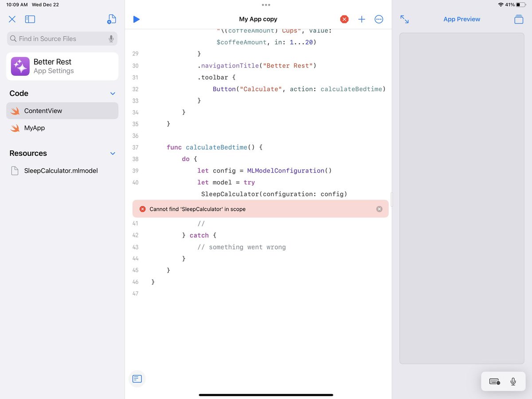Open the device chooser icon beside App Preview
This screenshot has width=532, height=399.
518,20
